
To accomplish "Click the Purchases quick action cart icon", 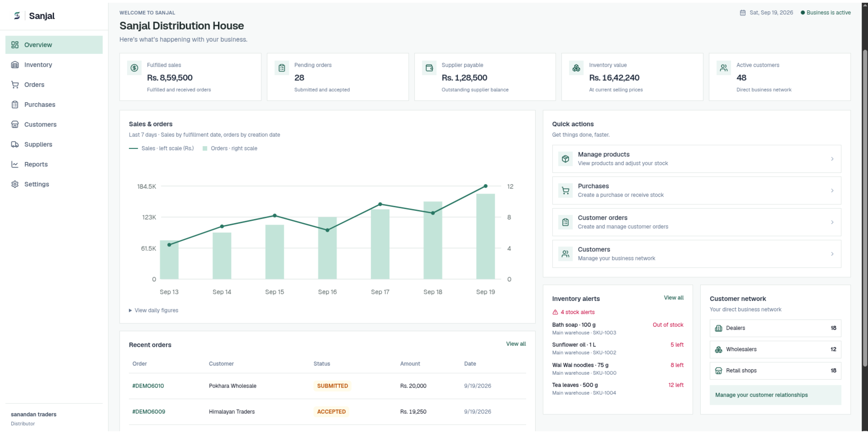I will [565, 190].
